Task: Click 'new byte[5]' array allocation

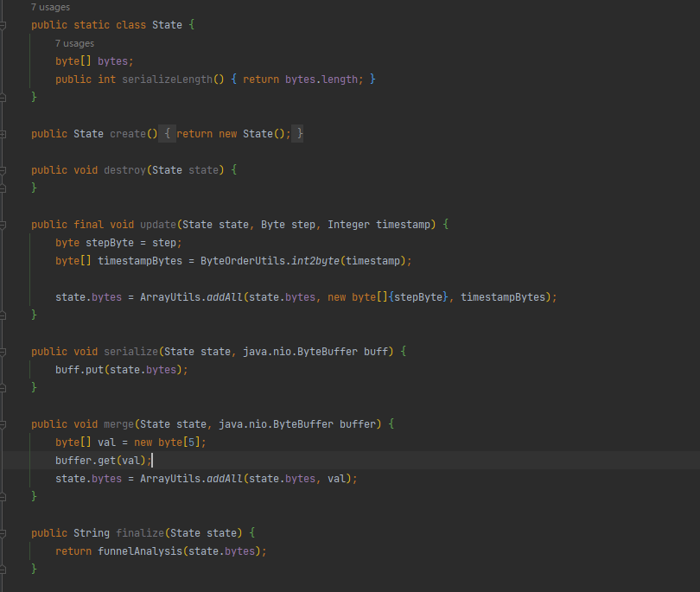Action: (167, 442)
